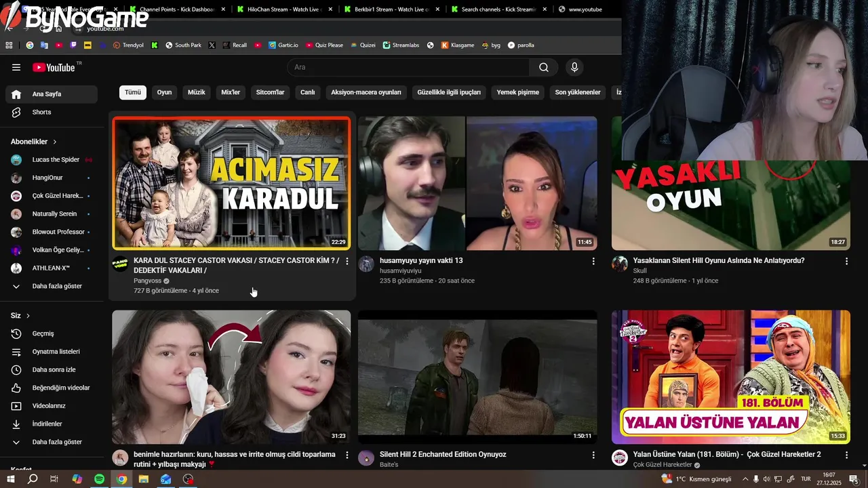Select Güzellikle ilgili ipuçları chip
Screen dimensions: 868x488
coord(449,92)
